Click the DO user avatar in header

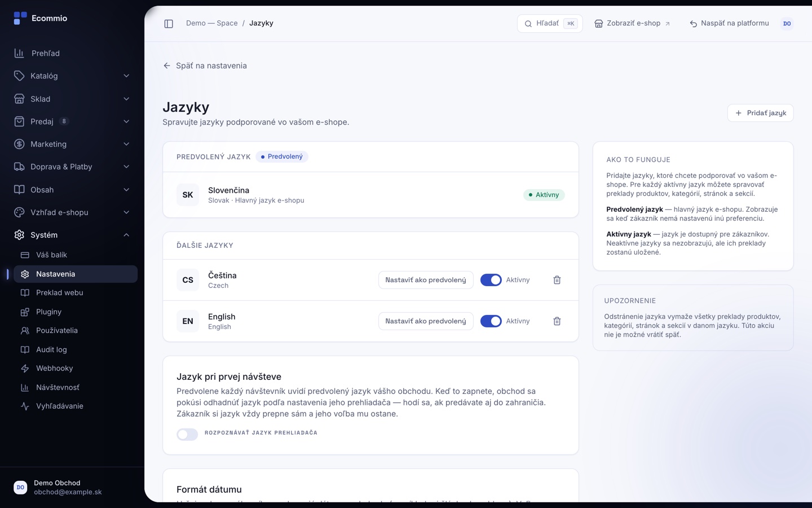(787, 24)
